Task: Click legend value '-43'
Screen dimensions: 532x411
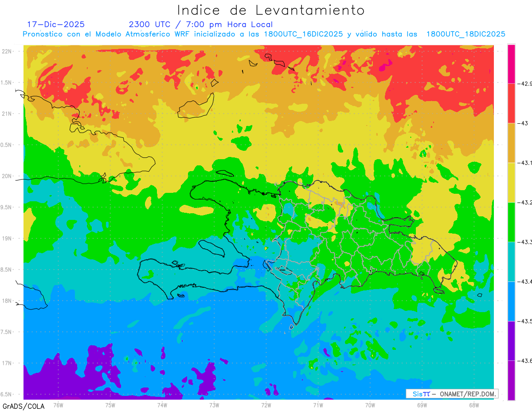Action: pos(523,123)
